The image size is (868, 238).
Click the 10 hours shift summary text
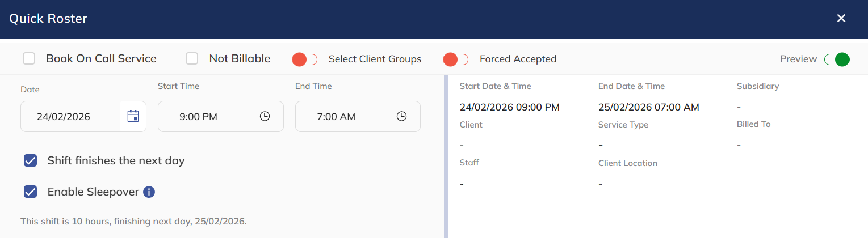coord(133,221)
